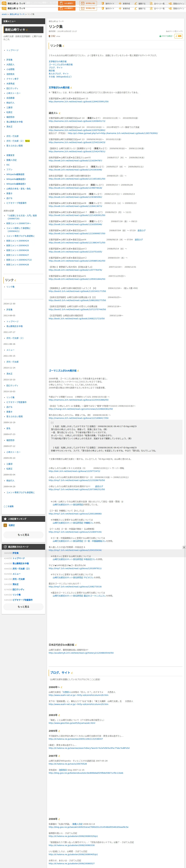Open academy6.2ch.net history2 thread URL
The image size is (186, 868).
(x=81, y=653)
